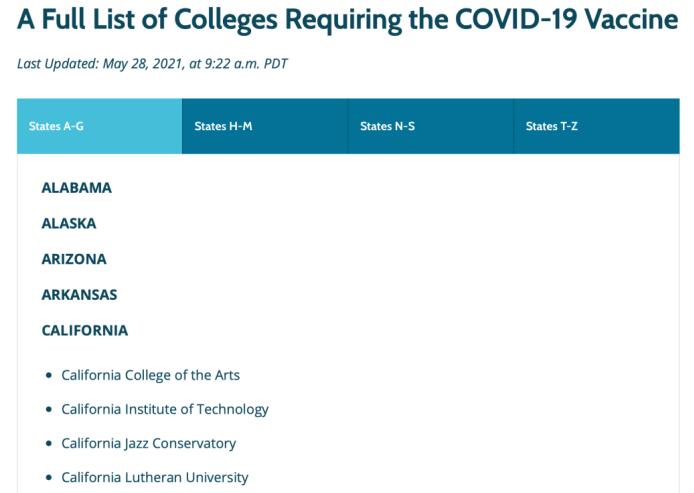694x493 pixels.
Task: Click bullet beside California College of the Arts
Action: [x=49, y=376]
